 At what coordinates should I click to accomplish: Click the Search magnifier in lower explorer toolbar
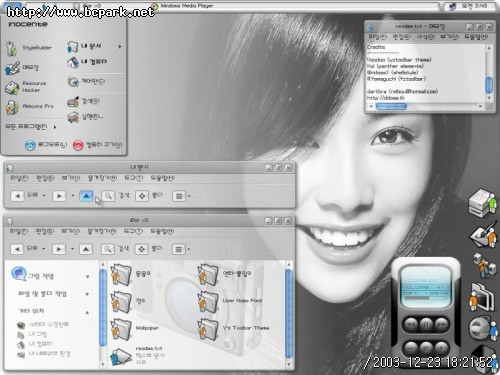pyautogui.click(x=108, y=249)
